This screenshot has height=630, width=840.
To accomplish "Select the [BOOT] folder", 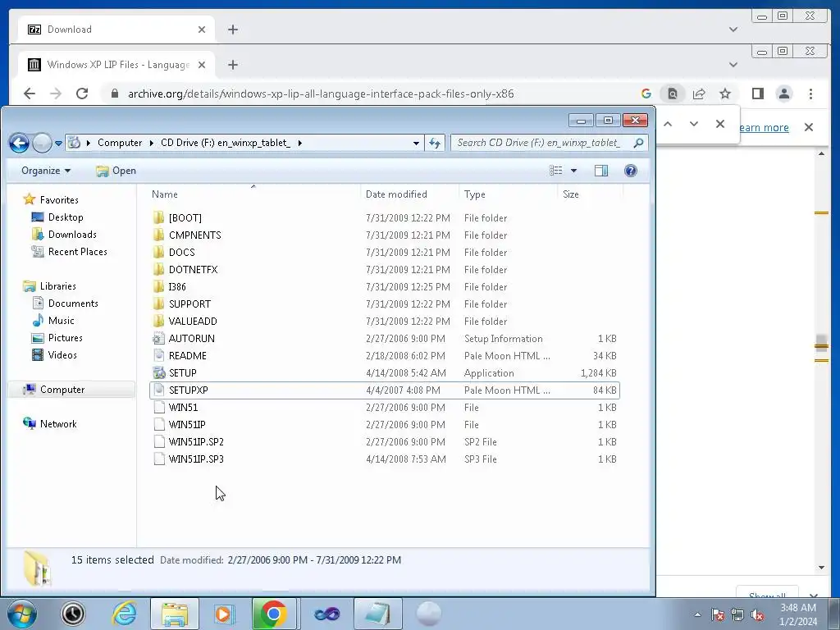I will (x=384, y=218).
